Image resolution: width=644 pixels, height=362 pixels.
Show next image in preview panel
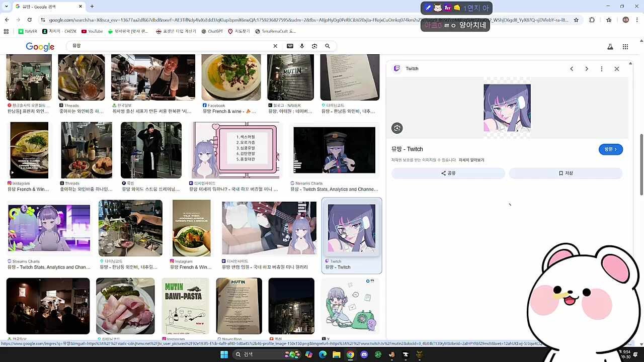tap(587, 69)
